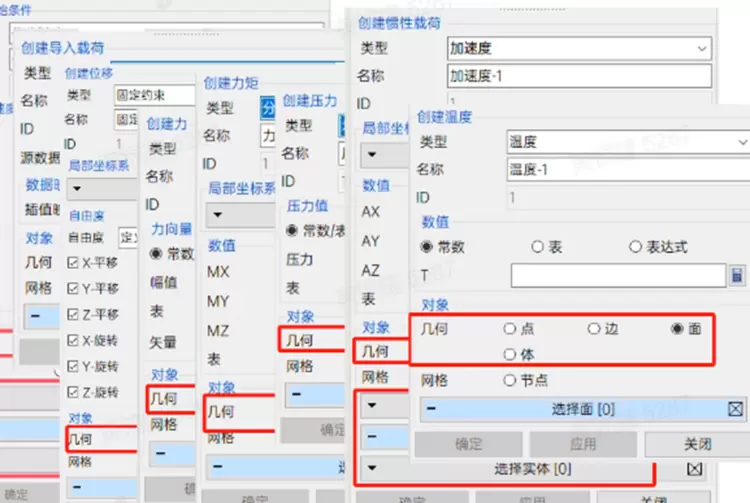Click the minus icon on the 选择面 bar
This screenshot has height=503, width=750.
[x=429, y=408]
